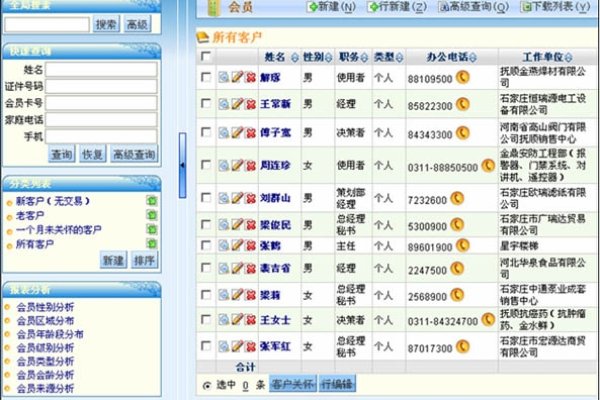
Task: Call office number 85822300 via phone icon
Action: point(463,104)
